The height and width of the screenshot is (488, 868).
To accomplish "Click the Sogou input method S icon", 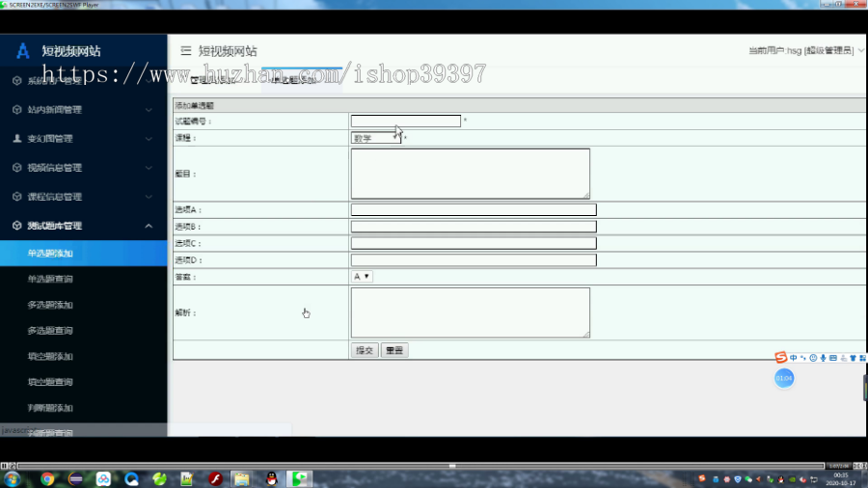I will click(x=780, y=358).
